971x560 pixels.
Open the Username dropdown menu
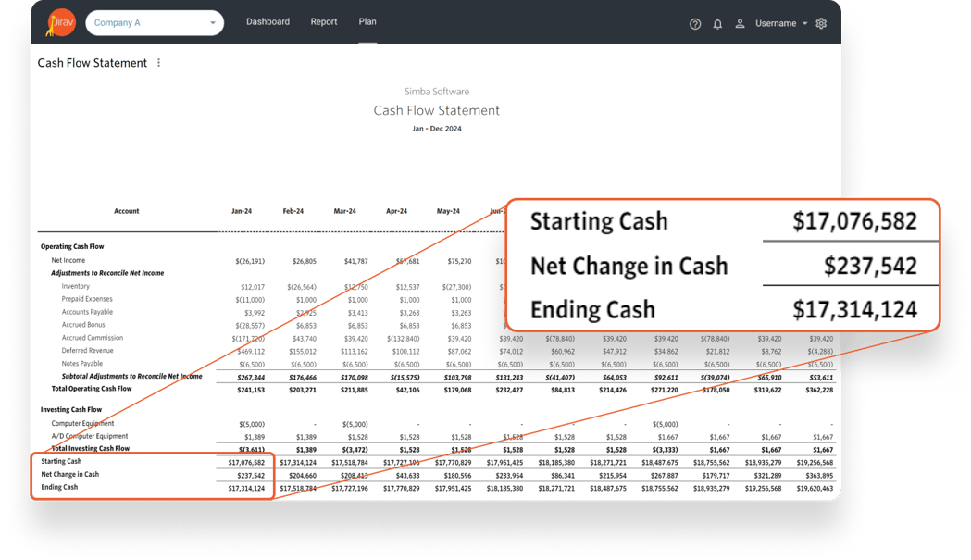tap(781, 24)
